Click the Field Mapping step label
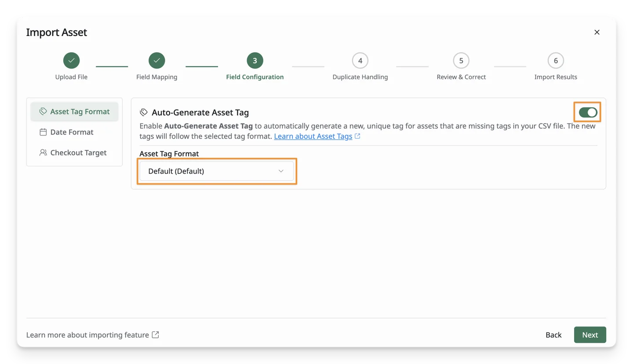Viewport: 633px width, 364px height. coord(156,77)
